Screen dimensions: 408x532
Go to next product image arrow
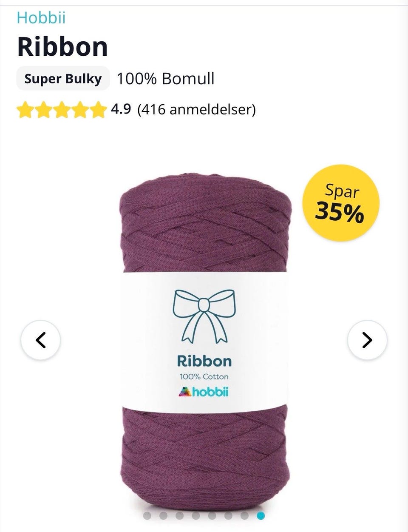click(x=367, y=340)
